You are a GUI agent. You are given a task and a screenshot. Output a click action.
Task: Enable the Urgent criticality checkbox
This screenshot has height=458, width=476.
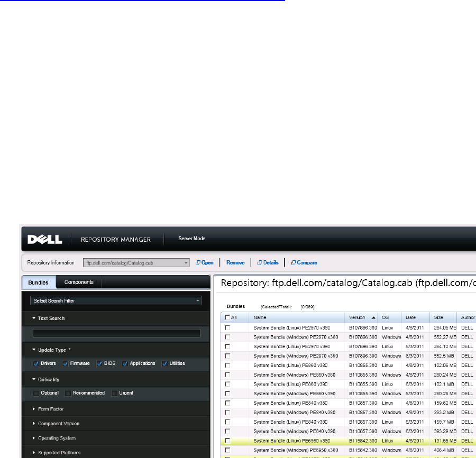click(x=114, y=393)
